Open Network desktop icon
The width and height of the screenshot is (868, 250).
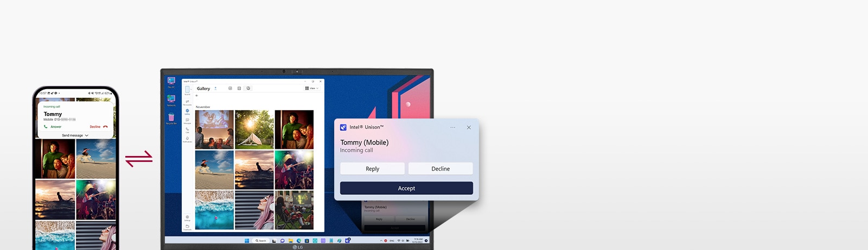tap(171, 101)
